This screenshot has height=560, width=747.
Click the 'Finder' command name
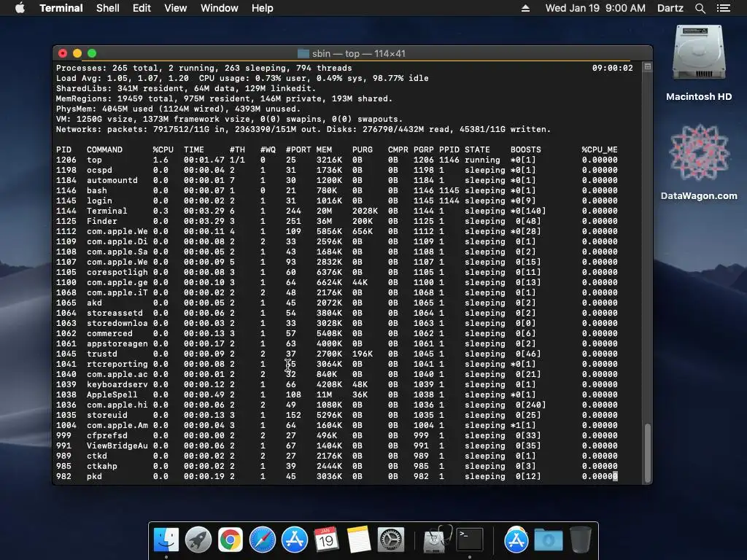(102, 222)
